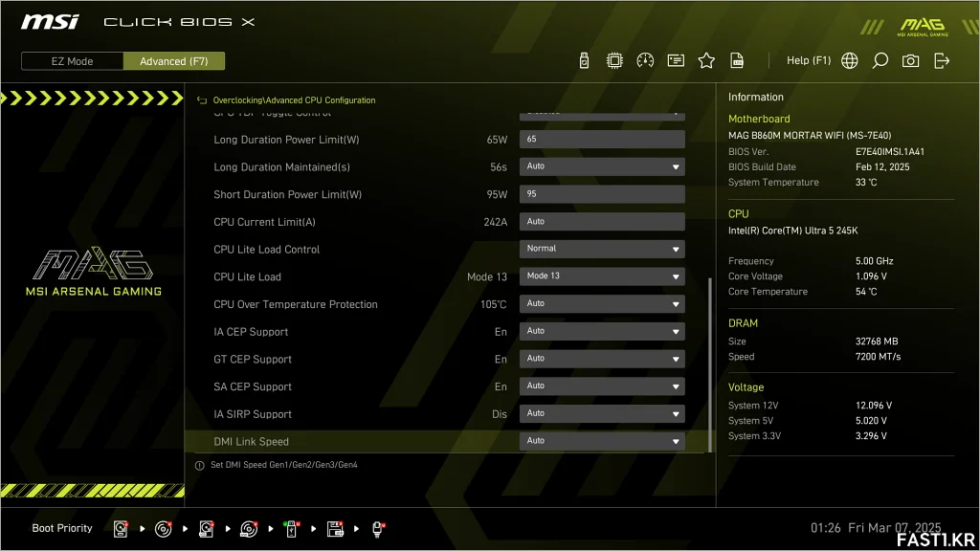Click Short Duration Power Limit(W) label
Screen dimensions: 980x551
click(287, 194)
